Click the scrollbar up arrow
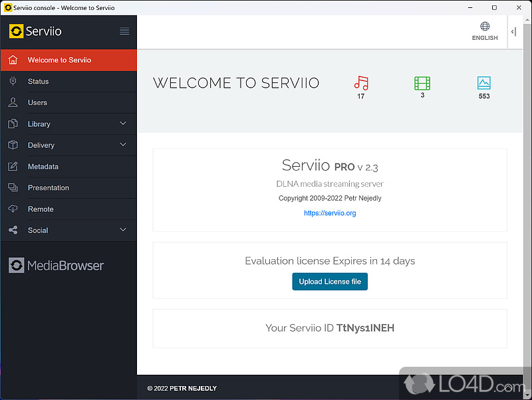532x400 pixels. (527, 19)
